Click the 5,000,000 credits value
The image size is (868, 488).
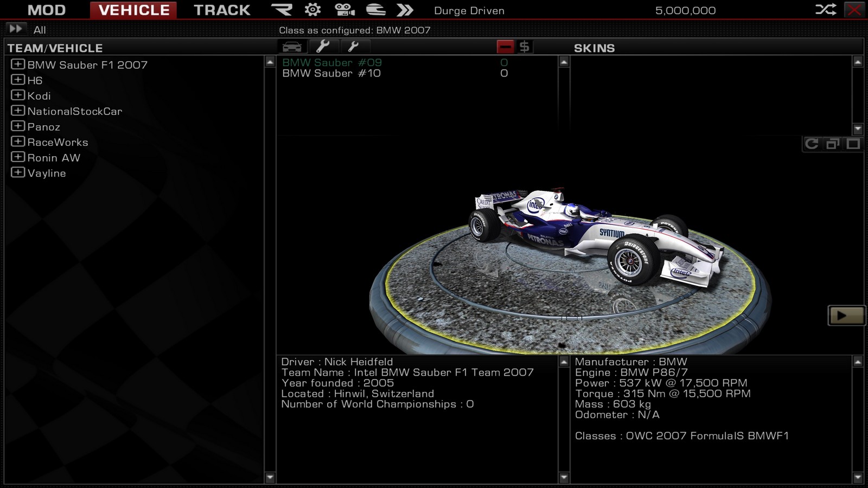[x=685, y=11]
